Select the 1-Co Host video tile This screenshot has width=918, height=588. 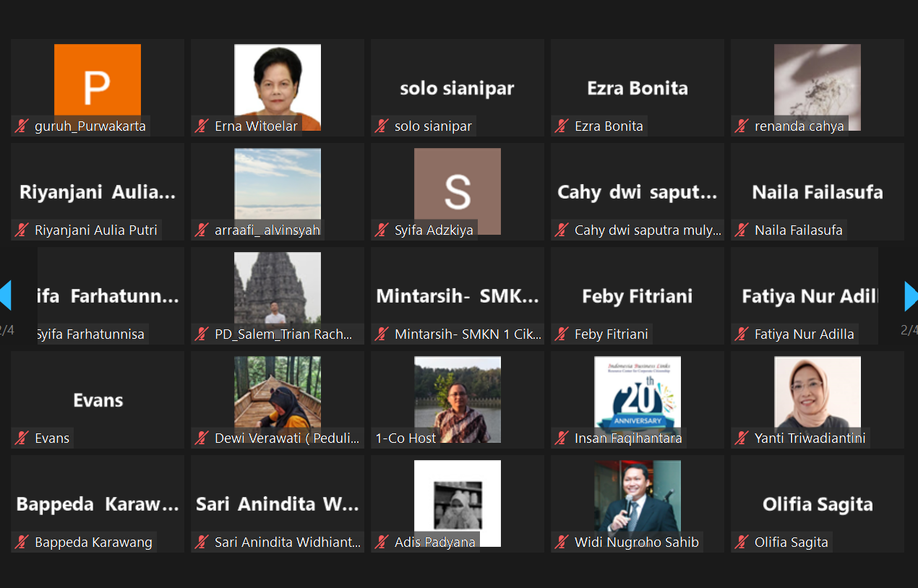pyautogui.click(x=458, y=399)
